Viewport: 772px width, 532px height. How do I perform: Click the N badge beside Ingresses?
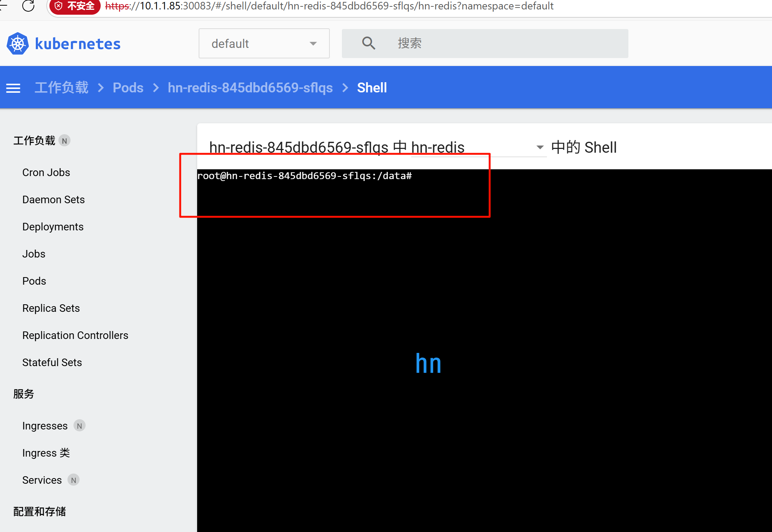(79, 426)
